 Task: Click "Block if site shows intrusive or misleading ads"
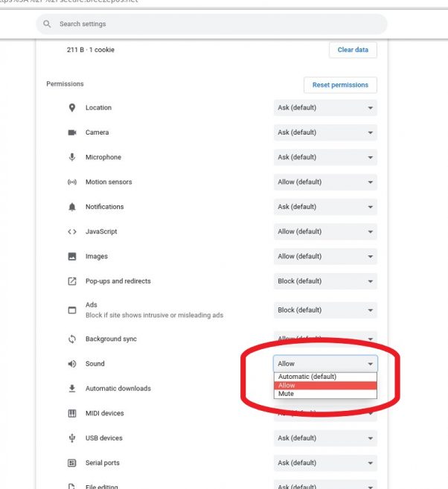(x=154, y=316)
